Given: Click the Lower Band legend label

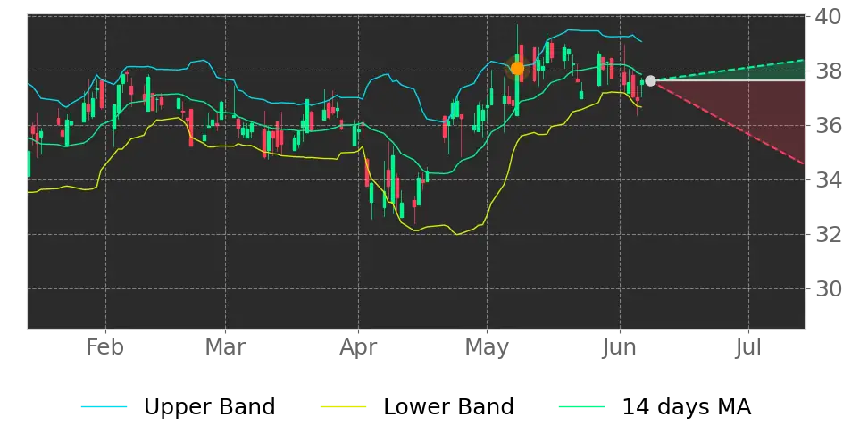Looking at the screenshot, I should pyautogui.click(x=448, y=407).
